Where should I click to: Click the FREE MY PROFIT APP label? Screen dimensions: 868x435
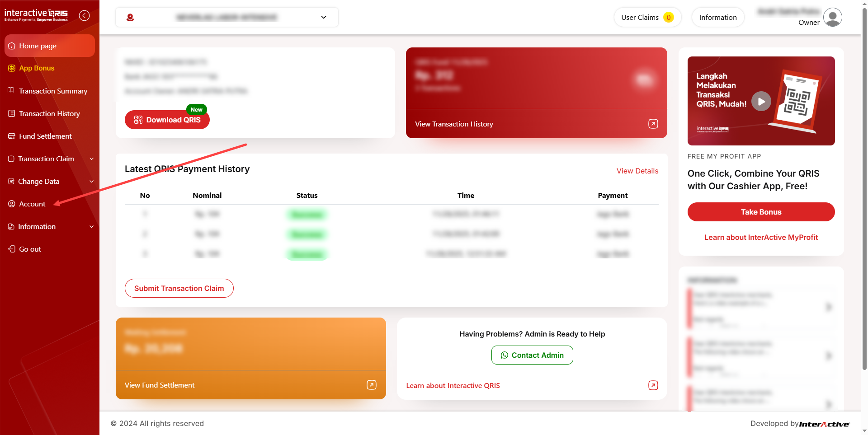click(x=724, y=156)
